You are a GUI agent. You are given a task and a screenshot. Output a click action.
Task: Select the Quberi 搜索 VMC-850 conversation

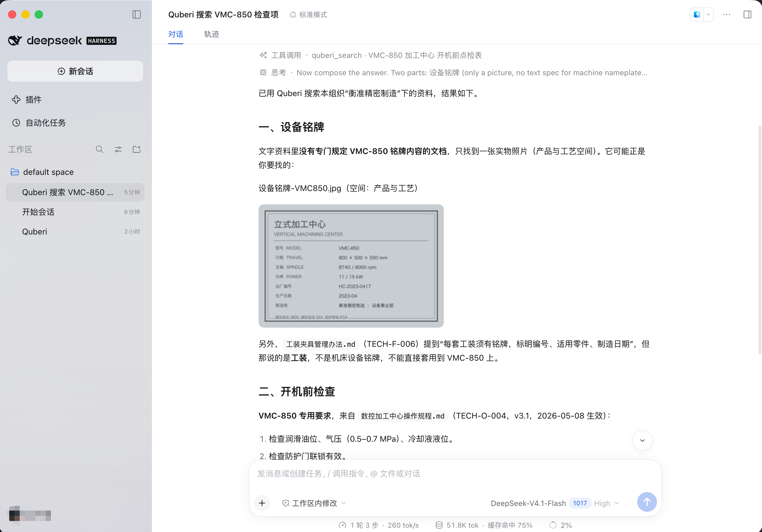75,192
